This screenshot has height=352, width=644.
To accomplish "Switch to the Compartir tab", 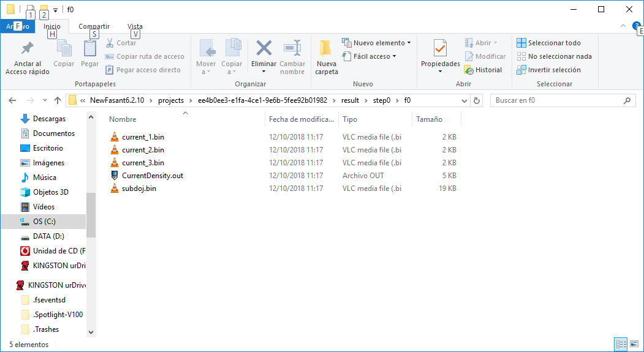I will click(x=94, y=26).
